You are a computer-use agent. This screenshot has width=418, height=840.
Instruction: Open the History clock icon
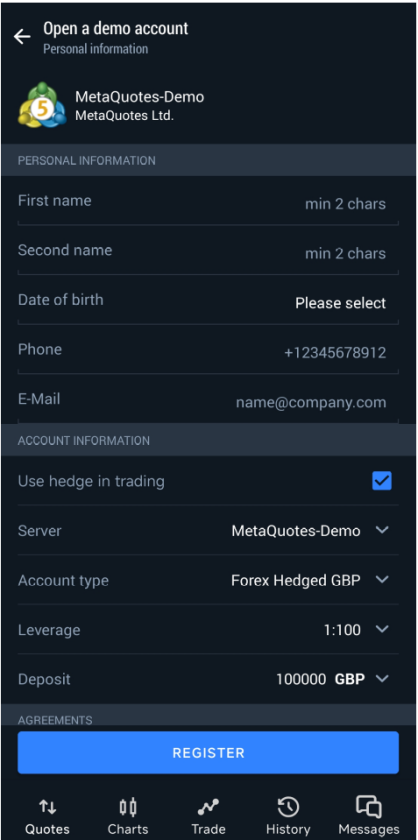click(x=288, y=807)
